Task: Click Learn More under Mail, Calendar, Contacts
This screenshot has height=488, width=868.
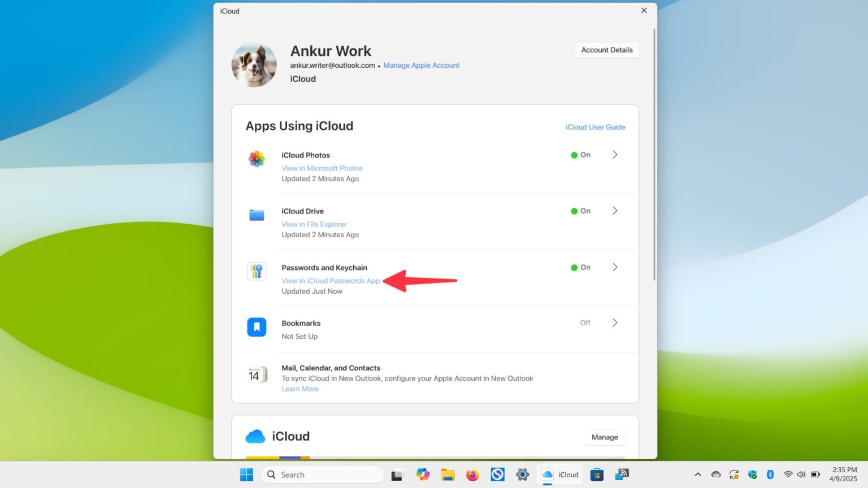Action: pyautogui.click(x=300, y=389)
